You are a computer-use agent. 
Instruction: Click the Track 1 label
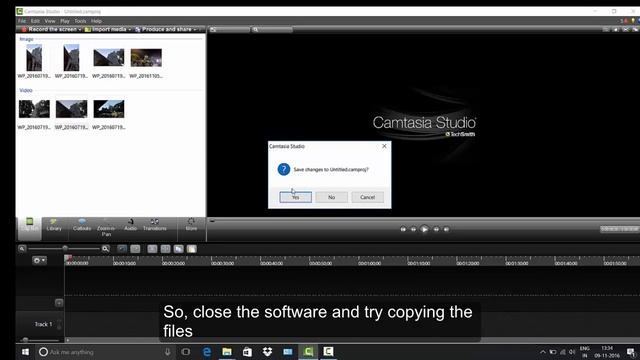(43, 324)
